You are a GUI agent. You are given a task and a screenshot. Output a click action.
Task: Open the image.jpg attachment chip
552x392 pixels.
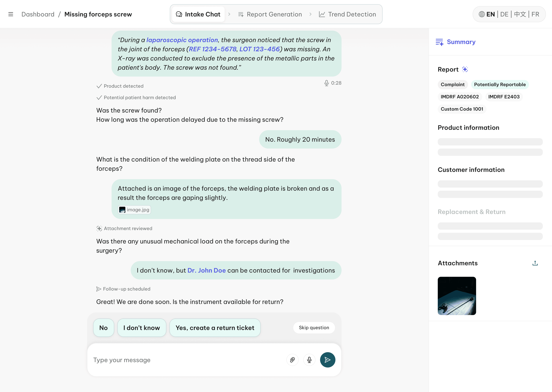pos(134,210)
